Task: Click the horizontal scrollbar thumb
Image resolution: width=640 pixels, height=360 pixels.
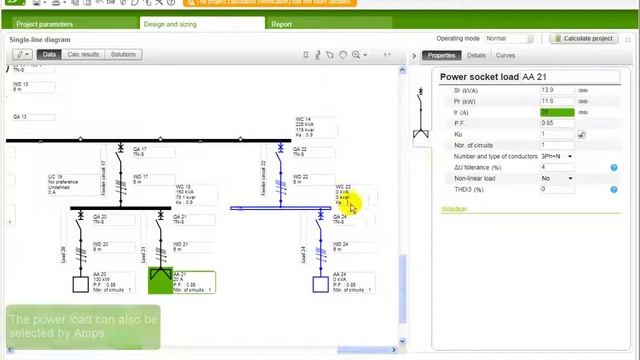Action: click(364, 350)
